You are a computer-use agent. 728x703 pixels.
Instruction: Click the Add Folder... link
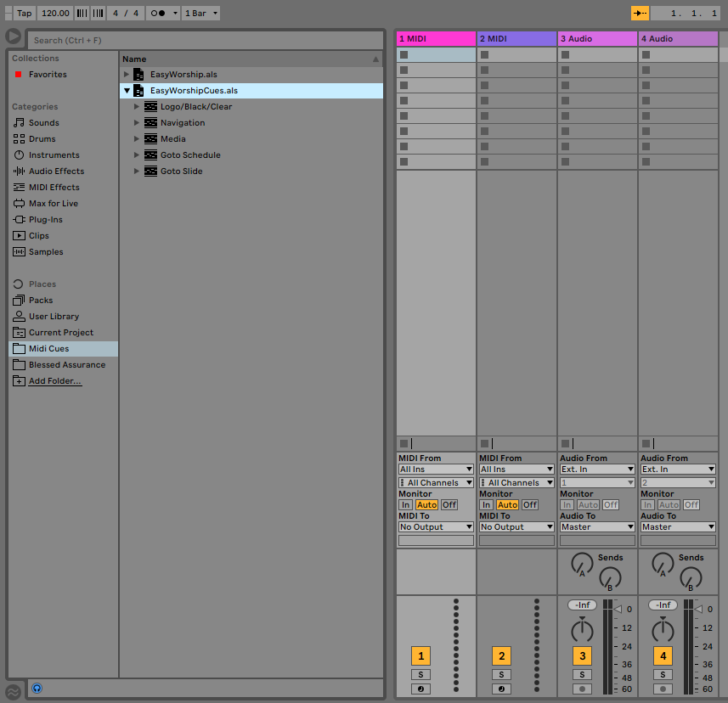pyautogui.click(x=54, y=381)
